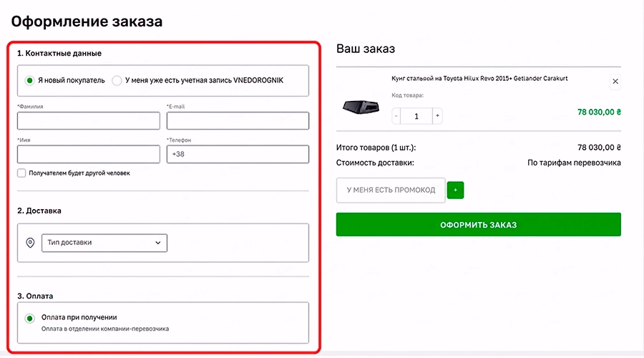Focus the "Фамилия" input field

point(88,120)
